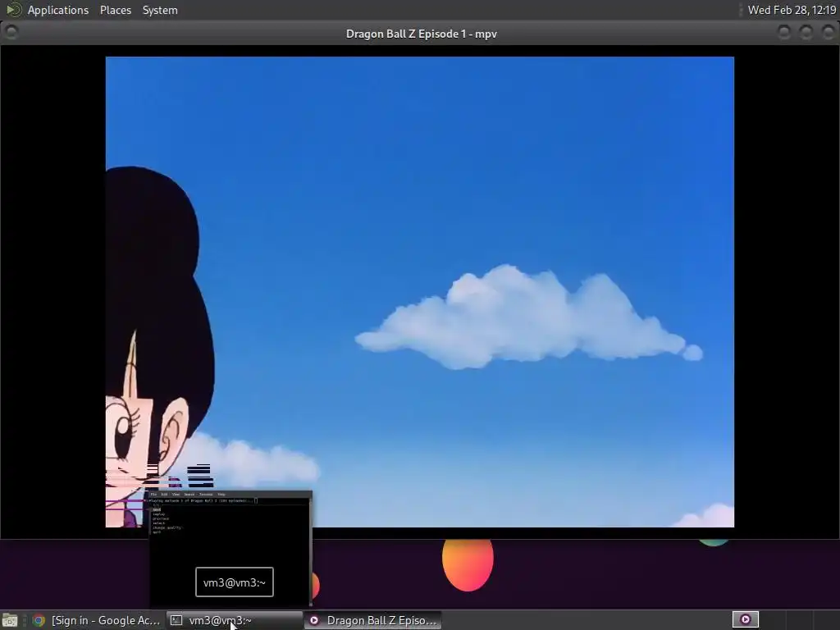Image resolution: width=840 pixels, height=630 pixels.
Task: Open the clock showing Wed Feb 28, 12:19
Action: 792,10
